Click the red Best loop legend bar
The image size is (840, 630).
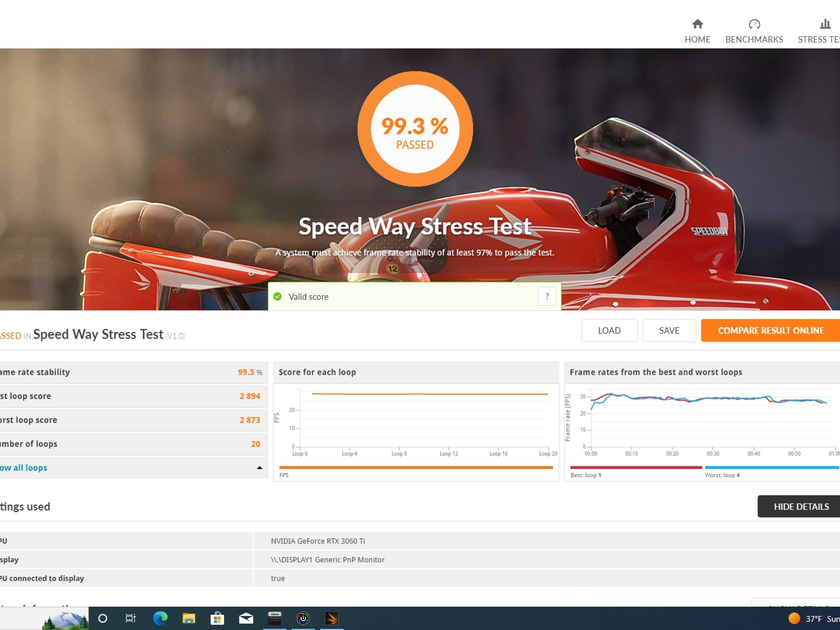636,468
